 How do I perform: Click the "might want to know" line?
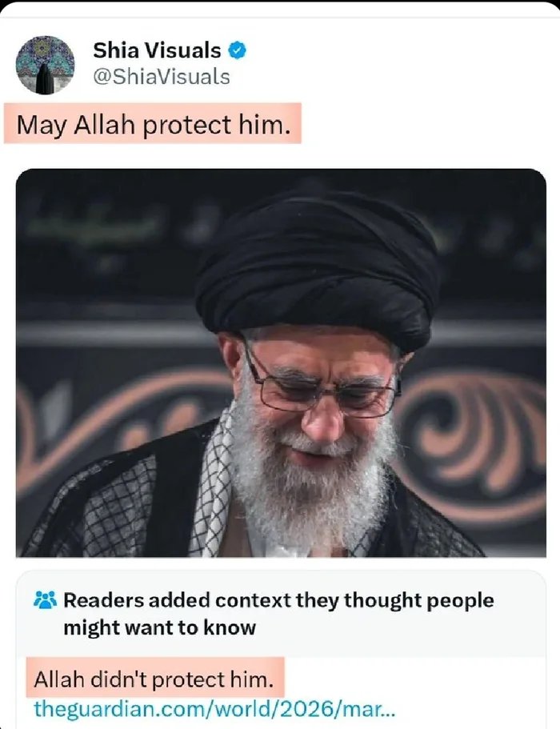point(159,627)
